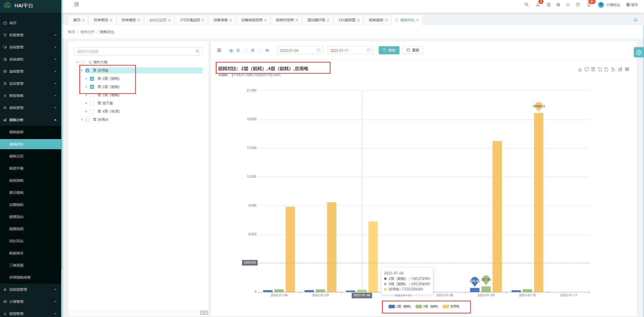Collapse the 海林大楼 tree node arrow
The image size is (644, 317).
pyautogui.click(x=77, y=62)
